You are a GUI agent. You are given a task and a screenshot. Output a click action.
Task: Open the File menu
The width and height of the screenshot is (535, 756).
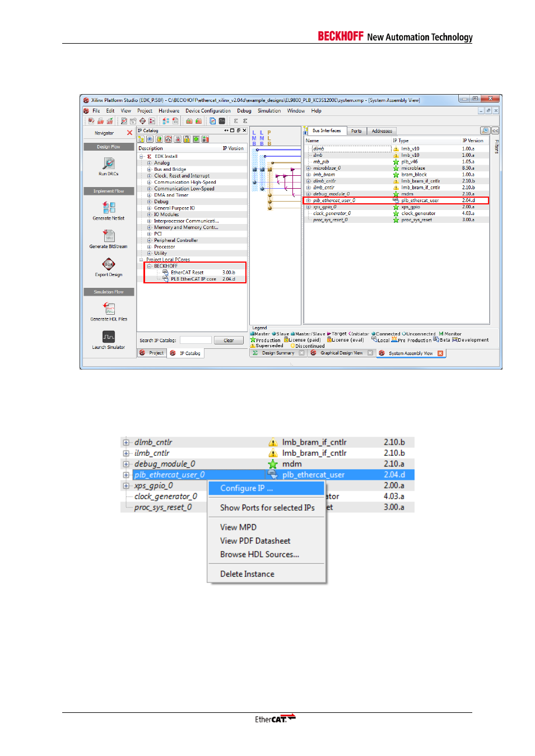[x=96, y=111]
